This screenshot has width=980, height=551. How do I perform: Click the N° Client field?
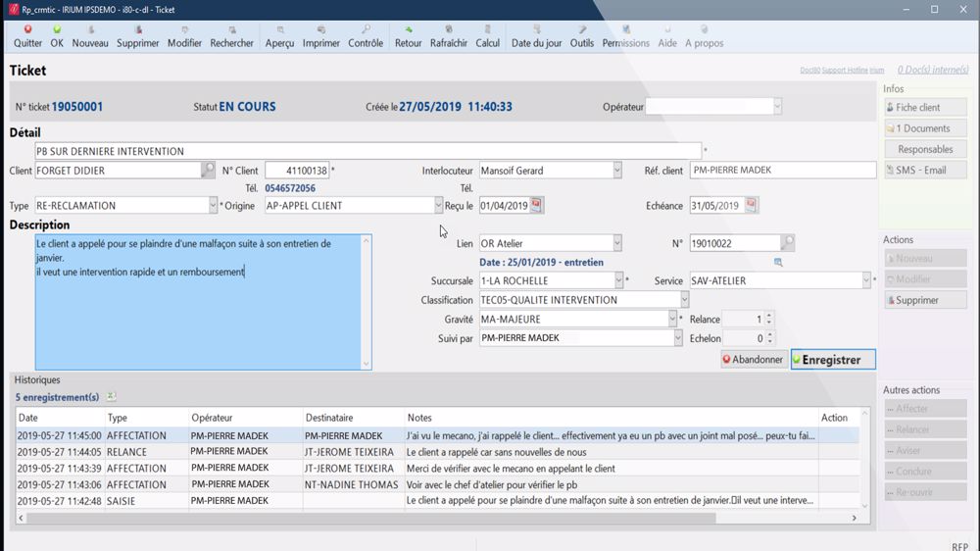point(297,171)
